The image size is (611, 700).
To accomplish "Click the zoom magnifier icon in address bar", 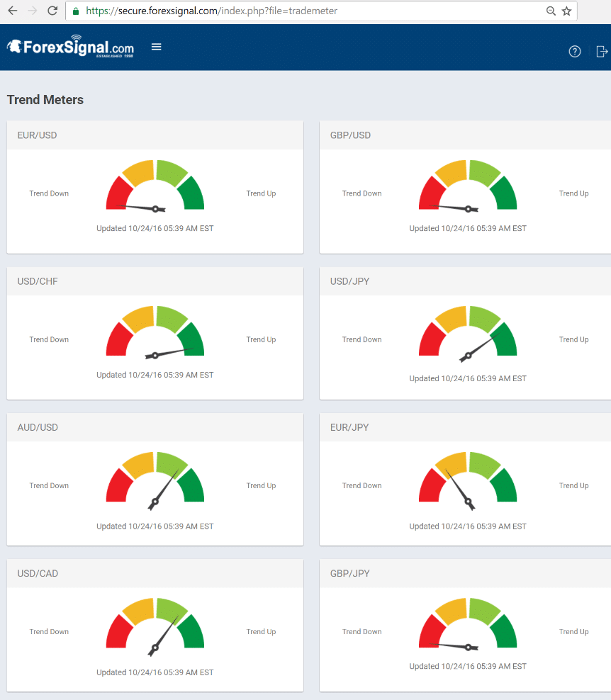I will 551,11.
